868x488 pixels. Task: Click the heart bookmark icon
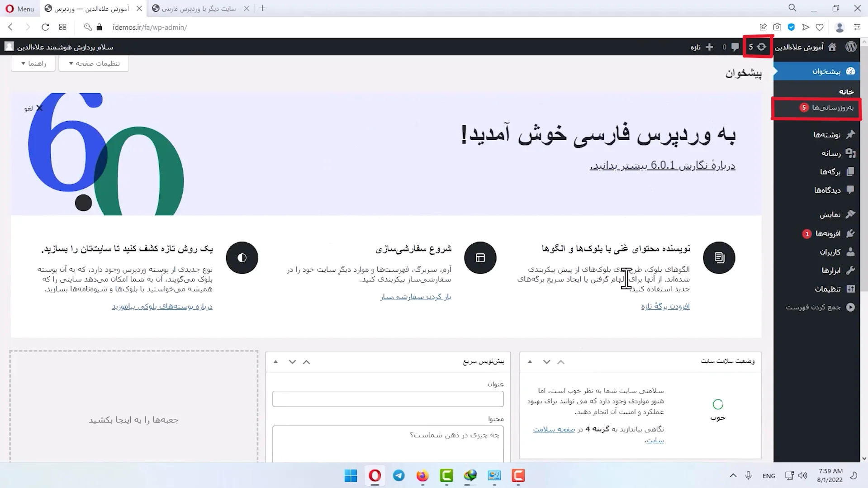pos(820,27)
